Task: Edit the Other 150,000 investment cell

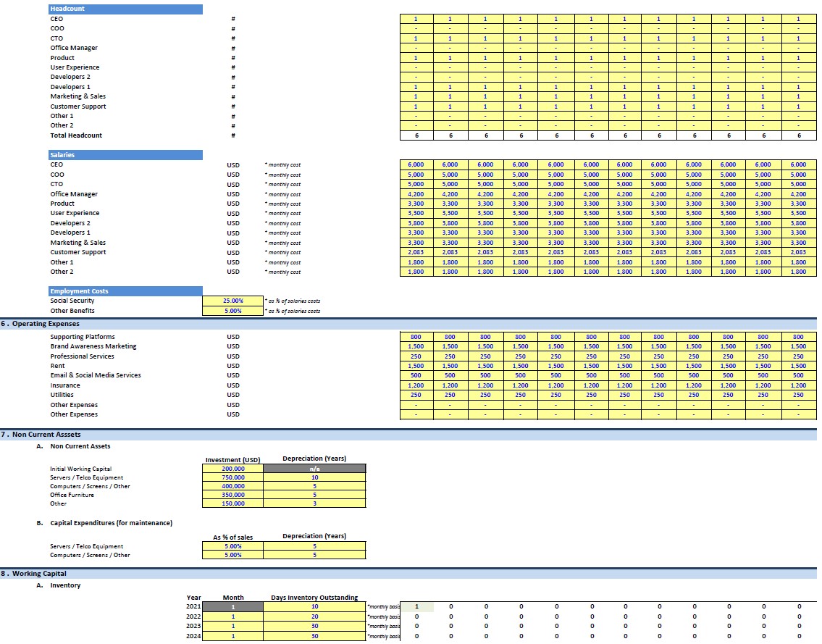Action: [x=232, y=504]
